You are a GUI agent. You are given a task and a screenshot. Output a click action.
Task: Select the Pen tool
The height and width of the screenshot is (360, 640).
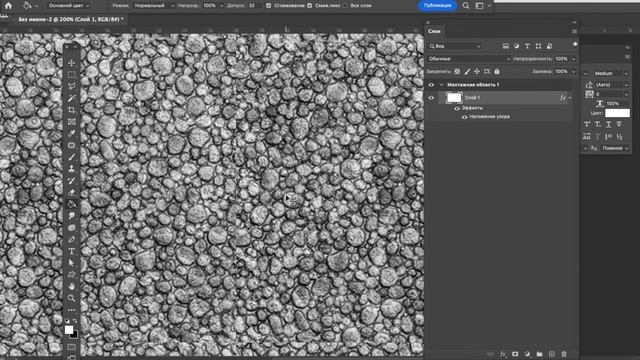pyautogui.click(x=71, y=240)
